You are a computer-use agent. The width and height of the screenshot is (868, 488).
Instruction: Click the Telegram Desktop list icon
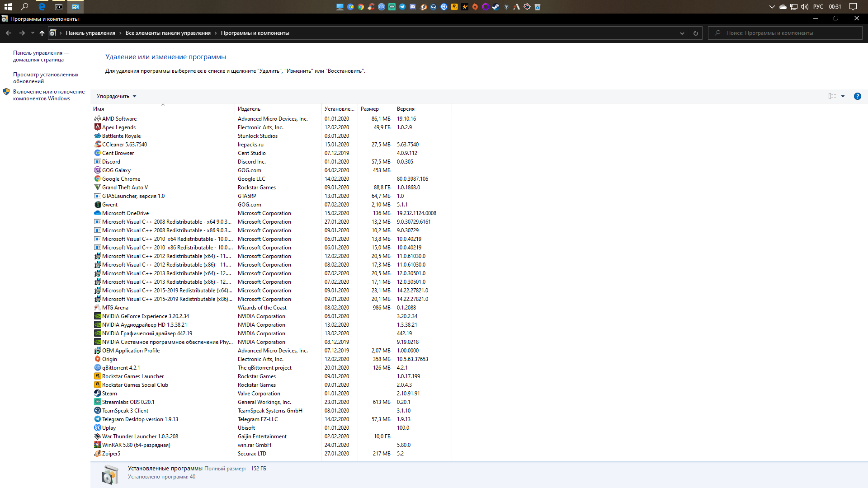(97, 419)
